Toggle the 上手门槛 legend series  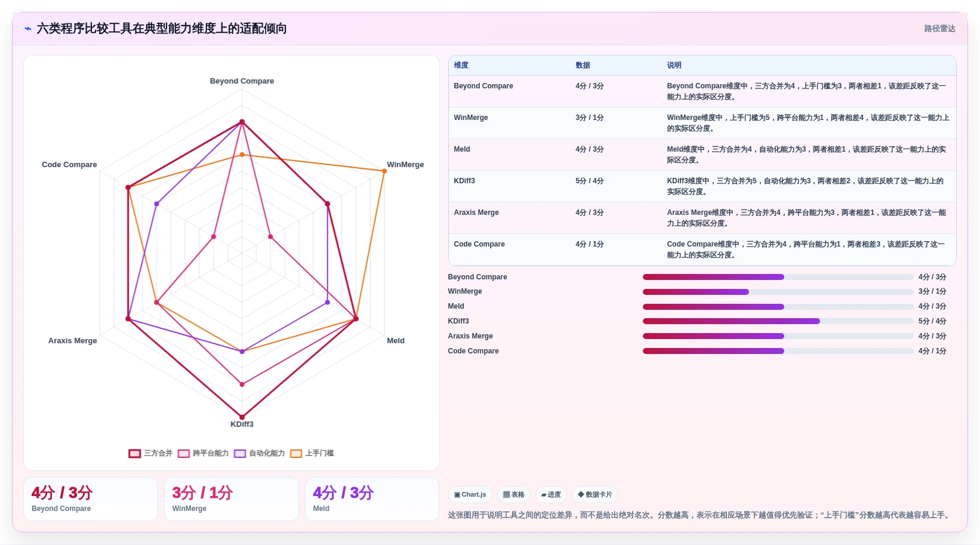click(312, 453)
